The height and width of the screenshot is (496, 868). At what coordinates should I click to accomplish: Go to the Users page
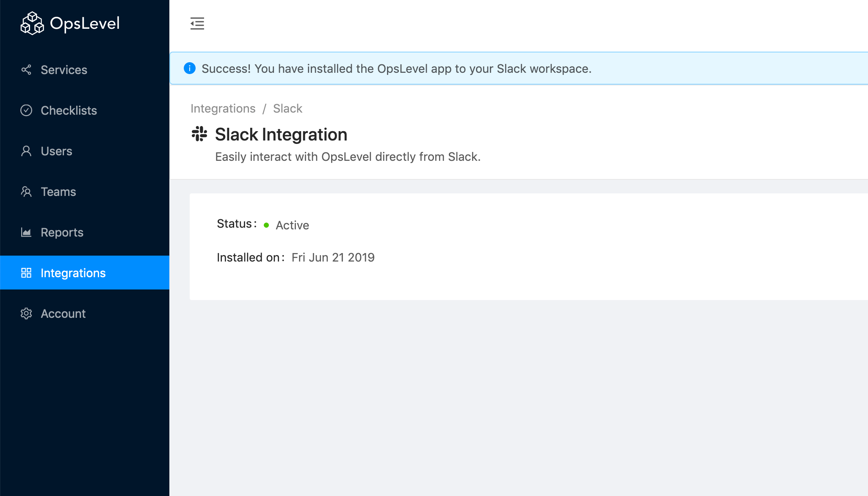pyautogui.click(x=85, y=151)
